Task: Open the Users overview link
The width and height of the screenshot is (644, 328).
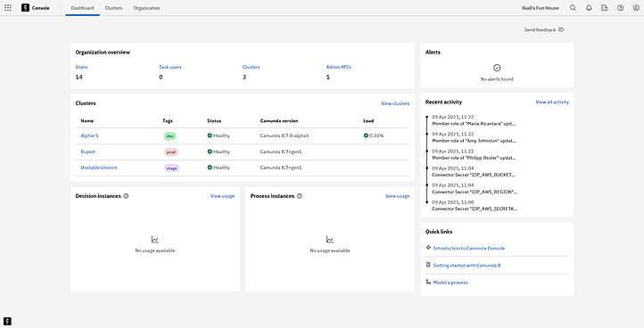Action: point(81,67)
